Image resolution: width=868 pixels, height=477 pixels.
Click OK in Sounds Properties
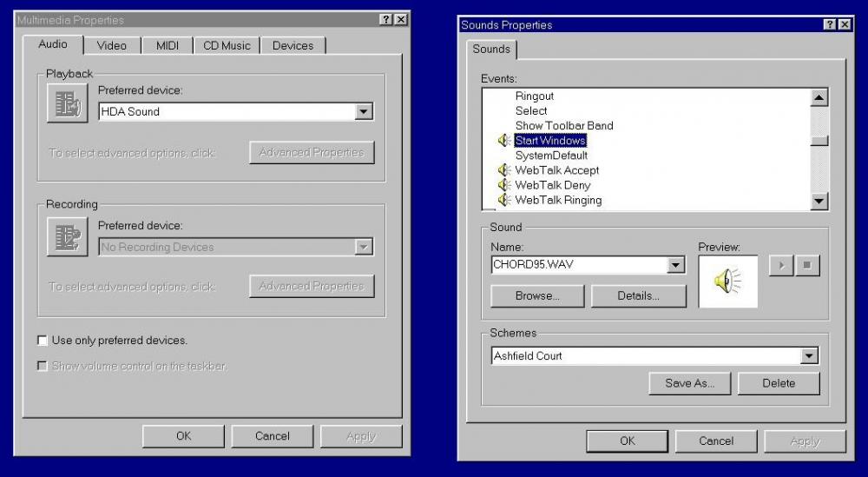(x=628, y=441)
